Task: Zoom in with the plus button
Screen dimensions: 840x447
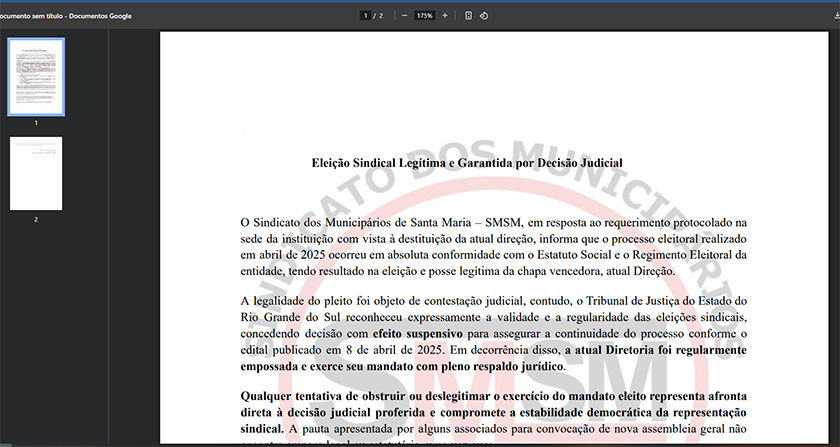Action: [445, 16]
